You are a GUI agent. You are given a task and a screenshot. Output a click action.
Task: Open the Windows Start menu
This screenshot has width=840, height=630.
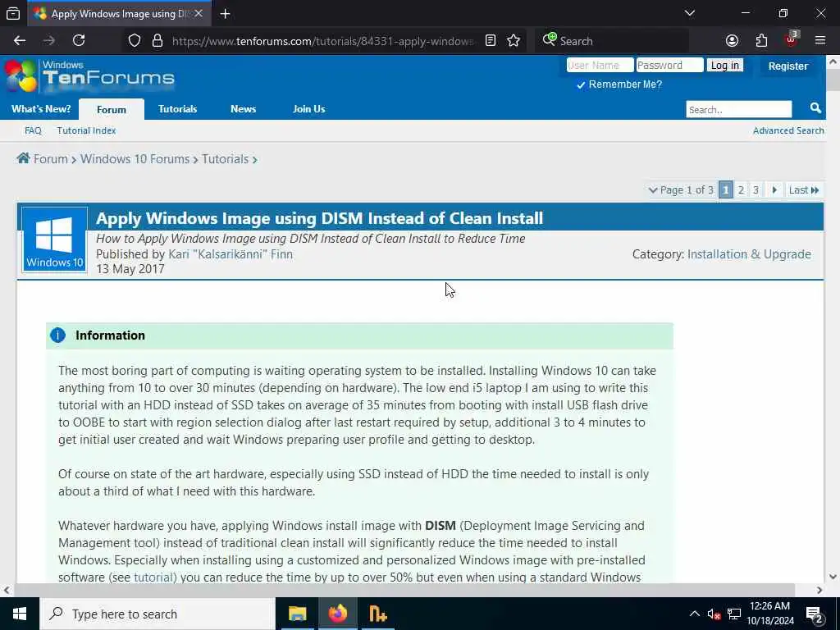click(x=20, y=614)
